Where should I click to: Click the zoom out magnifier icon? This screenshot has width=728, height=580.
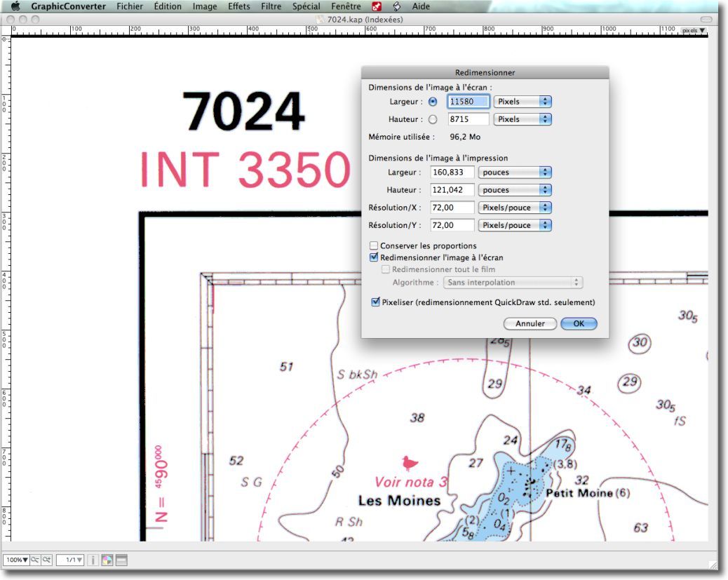35,560
